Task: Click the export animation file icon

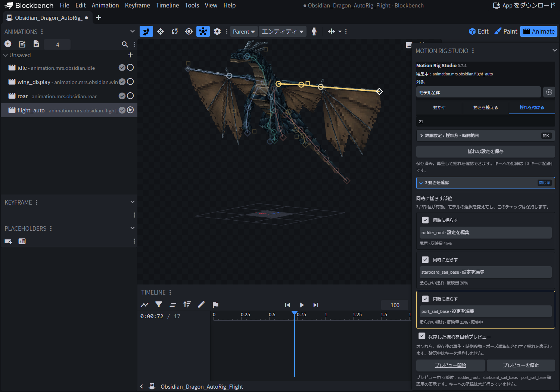Action: point(36,44)
